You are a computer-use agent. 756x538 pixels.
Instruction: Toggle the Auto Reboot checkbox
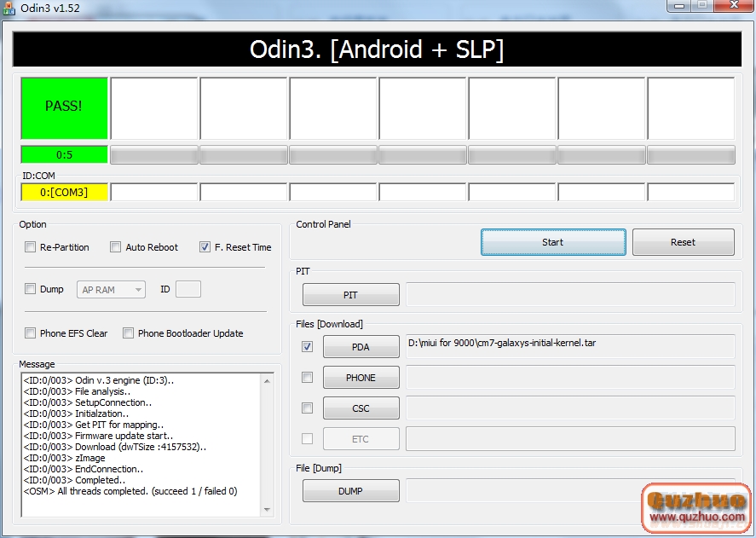[115, 247]
